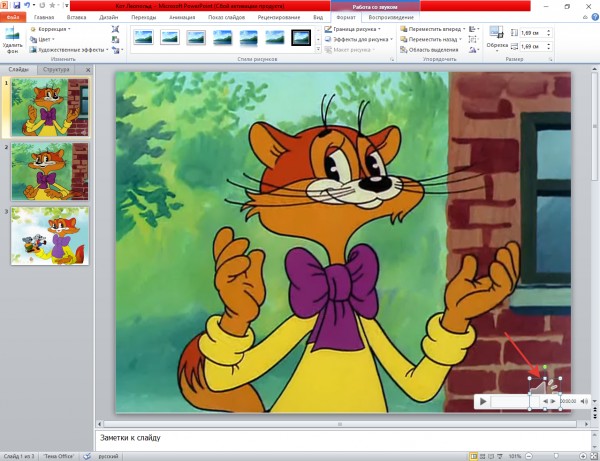Open the Коррекция dropdown
The image size is (600, 461).
click(50, 29)
